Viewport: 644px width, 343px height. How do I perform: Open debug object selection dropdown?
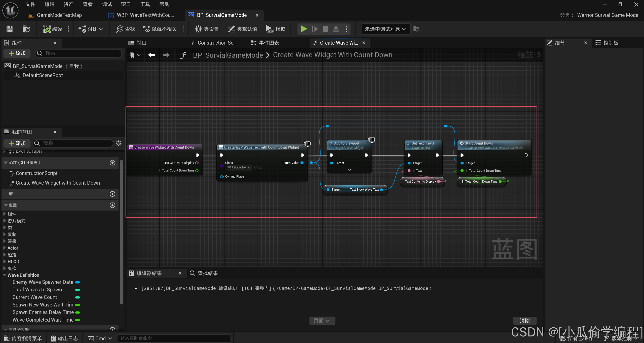click(385, 29)
